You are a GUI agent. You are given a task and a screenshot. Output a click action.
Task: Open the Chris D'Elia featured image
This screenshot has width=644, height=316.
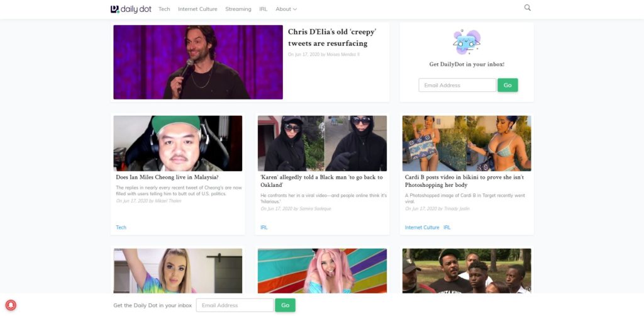coord(198,62)
